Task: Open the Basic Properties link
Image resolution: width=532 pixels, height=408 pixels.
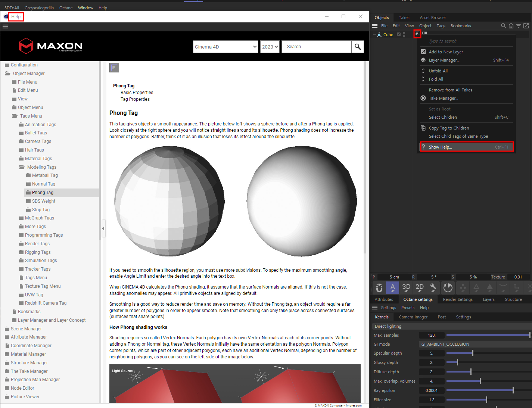Action: point(137,93)
